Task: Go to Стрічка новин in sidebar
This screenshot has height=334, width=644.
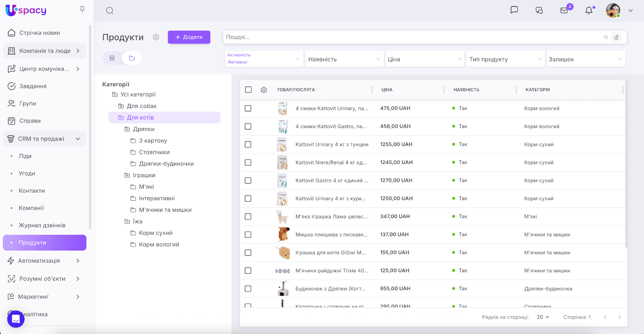Action: point(39,33)
